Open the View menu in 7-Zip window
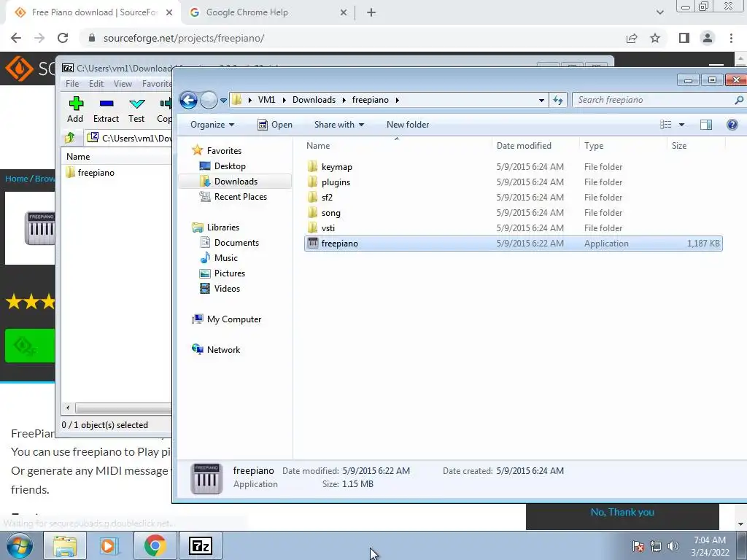Screen dimensions: 747x560 123,84
